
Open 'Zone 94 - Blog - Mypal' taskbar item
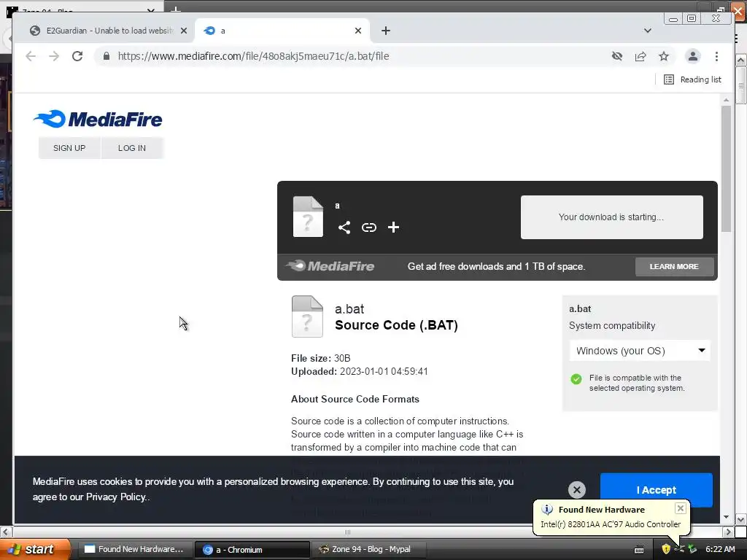(370, 550)
